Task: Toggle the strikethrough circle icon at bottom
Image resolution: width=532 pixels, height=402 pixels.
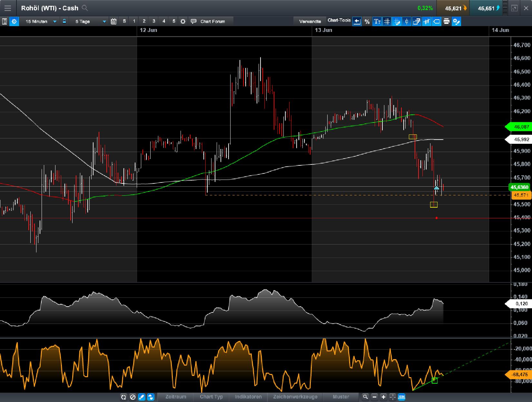Action: [x=133, y=397]
